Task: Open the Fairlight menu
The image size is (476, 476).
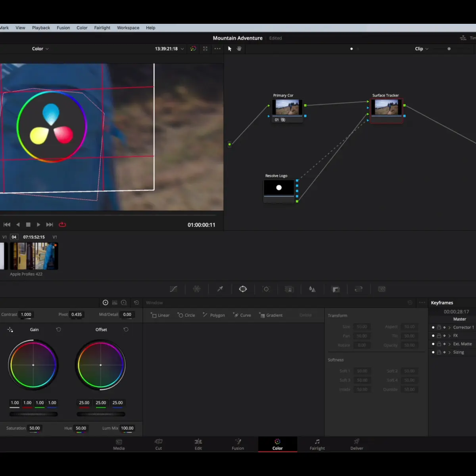Action: pyautogui.click(x=102, y=28)
